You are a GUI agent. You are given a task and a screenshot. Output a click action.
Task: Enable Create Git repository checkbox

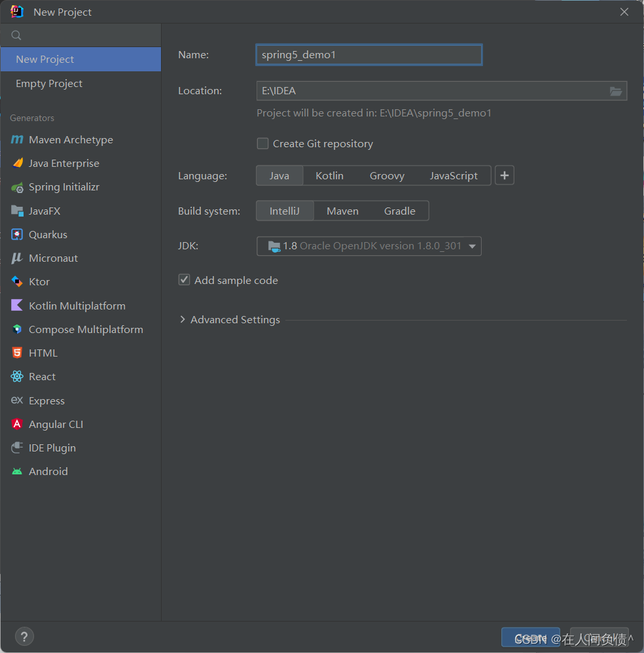(262, 144)
